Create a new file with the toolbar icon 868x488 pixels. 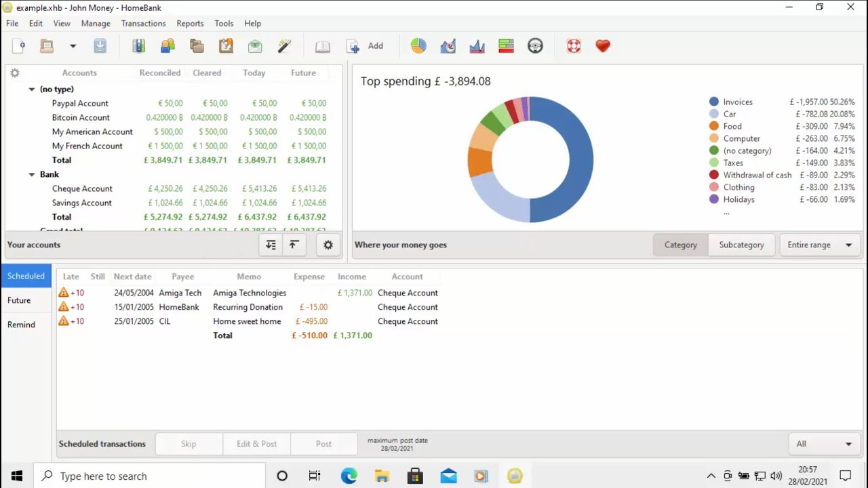pos(19,46)
